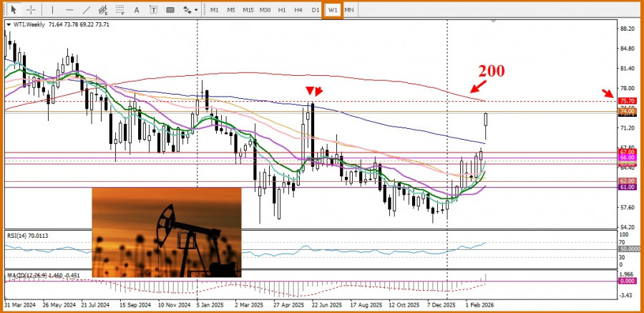This screenshot has height=313, width=644.
Task: Click the H4 timeframe button
Action: (298, 10)
